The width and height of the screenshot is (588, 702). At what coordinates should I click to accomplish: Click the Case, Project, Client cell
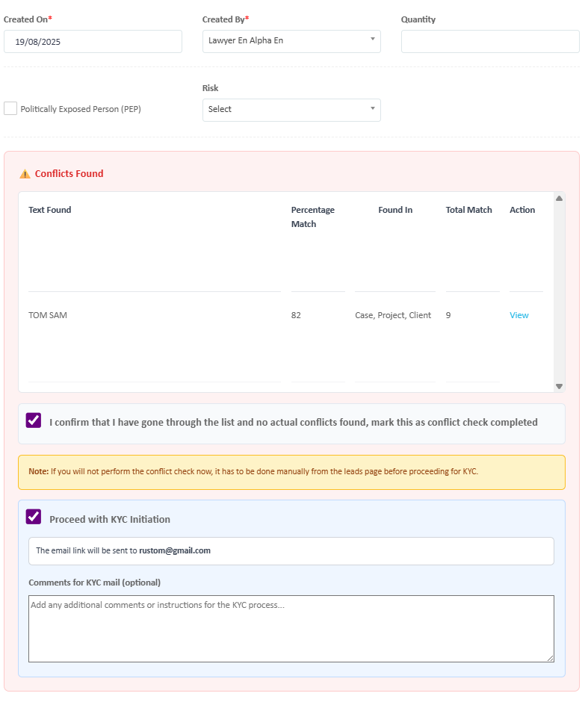(x=393, y=315)
